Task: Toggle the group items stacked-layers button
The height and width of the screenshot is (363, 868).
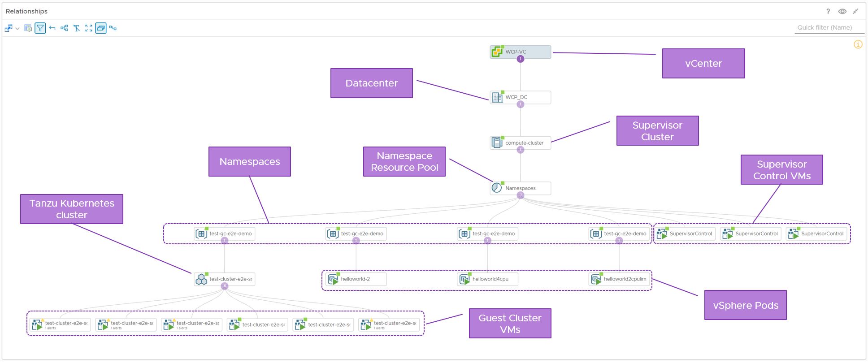Action: 101,28
